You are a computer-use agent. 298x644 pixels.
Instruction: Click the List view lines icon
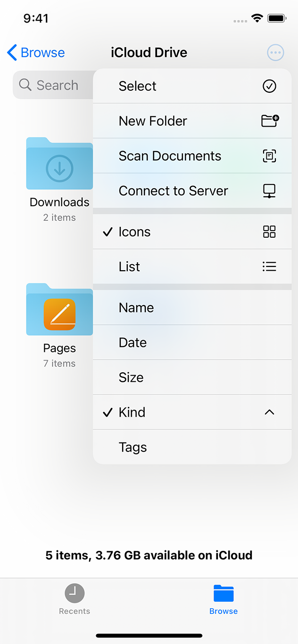[269, 266]
